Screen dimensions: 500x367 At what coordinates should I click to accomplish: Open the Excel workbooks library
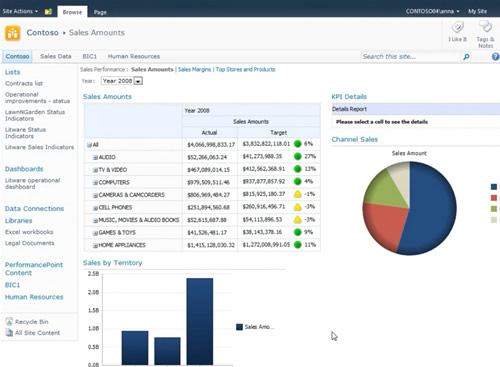coord(29,232)
